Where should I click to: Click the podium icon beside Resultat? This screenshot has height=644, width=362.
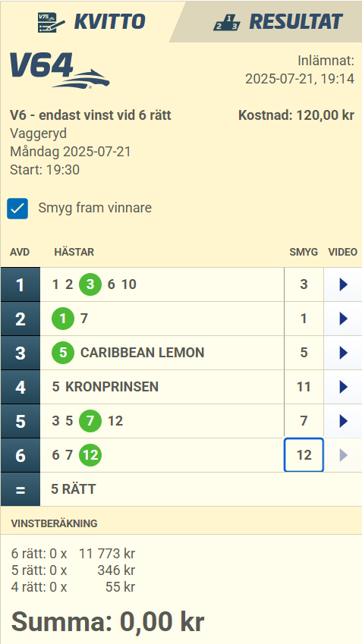point(227,23)
